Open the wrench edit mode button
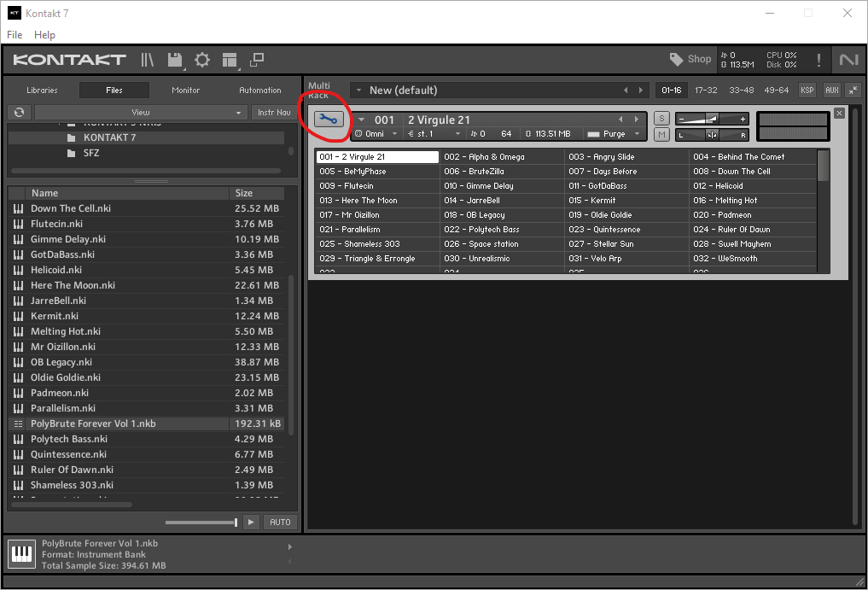Viewport: 868px width, 590px height. tap(328, 120)
